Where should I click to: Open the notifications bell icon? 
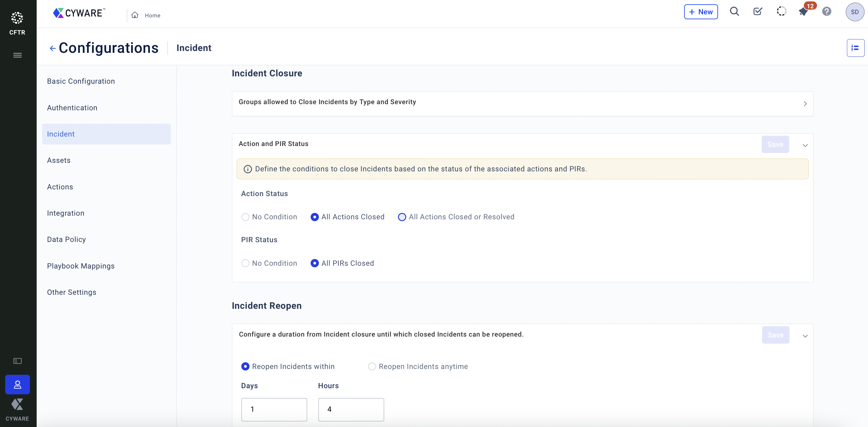coord(803,12)
